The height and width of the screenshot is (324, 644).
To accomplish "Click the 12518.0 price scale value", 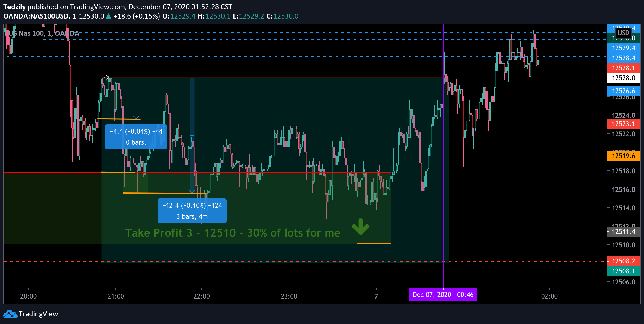I will click(624, 171).
